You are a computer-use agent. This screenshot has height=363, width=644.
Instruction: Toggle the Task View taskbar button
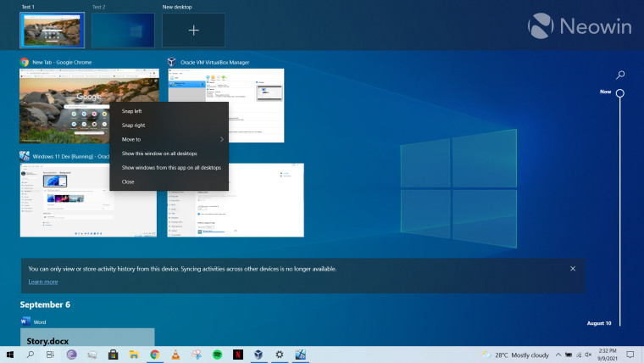tap(50, 355)
